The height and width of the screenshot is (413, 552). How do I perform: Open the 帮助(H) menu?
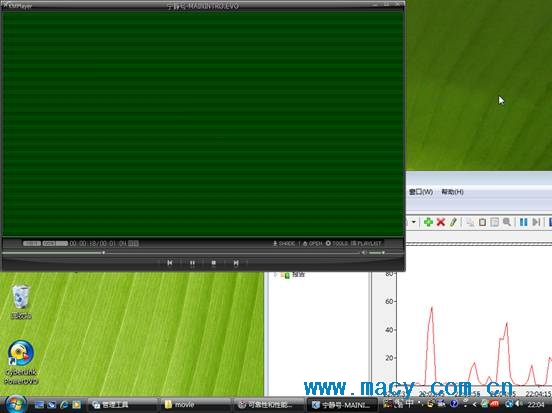(452, 192)
